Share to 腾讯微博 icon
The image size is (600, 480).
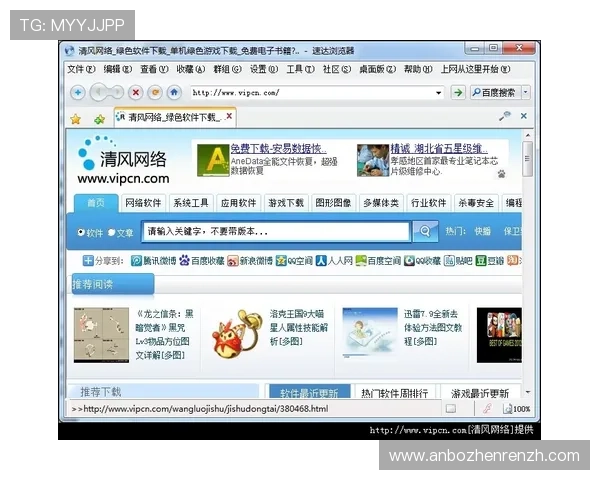136,261
